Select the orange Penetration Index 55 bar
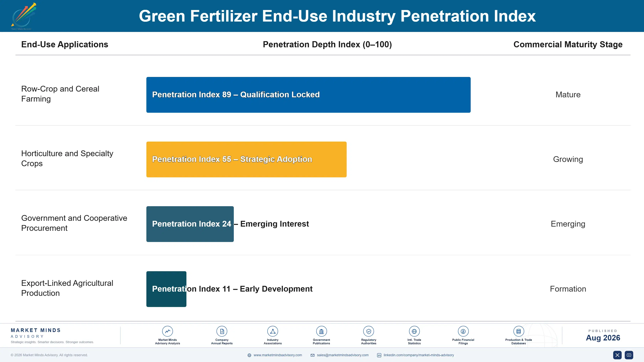This screenshot has width=644, height=362. point(246,159)
